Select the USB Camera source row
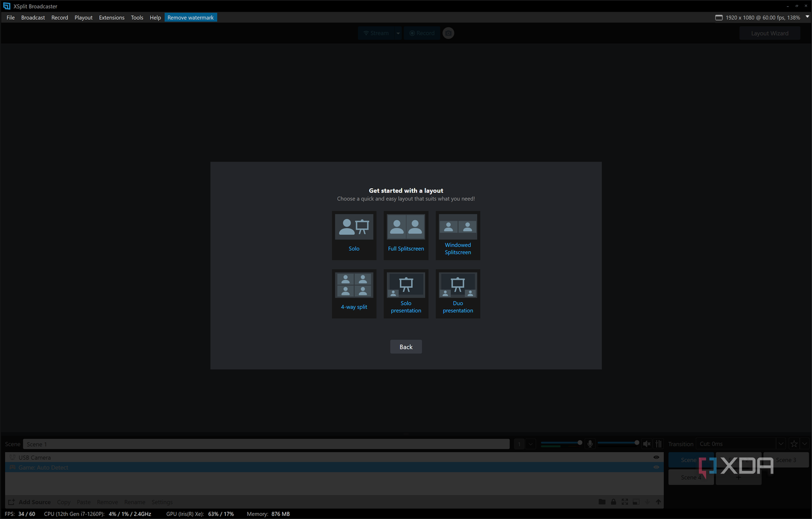Image resolution: width=812 pixels, height=519 pixels. pyautogui.click(x=334, y=458)
